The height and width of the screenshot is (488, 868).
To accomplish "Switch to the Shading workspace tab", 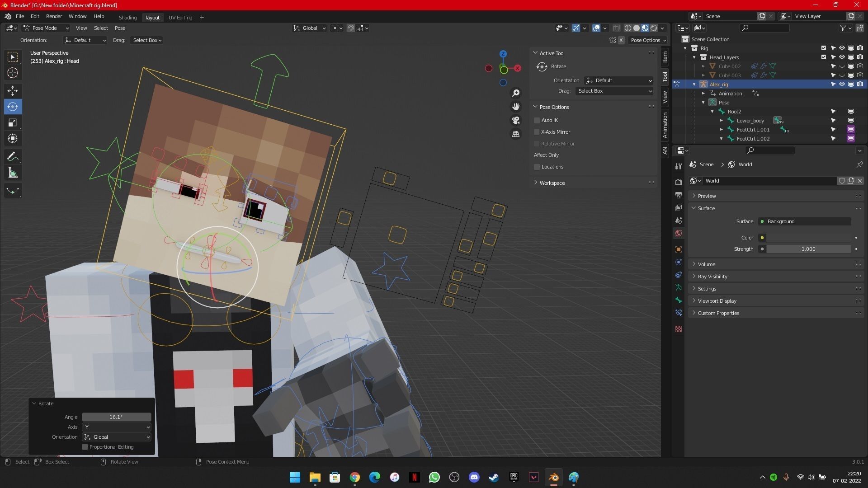I will click(127, 18).
